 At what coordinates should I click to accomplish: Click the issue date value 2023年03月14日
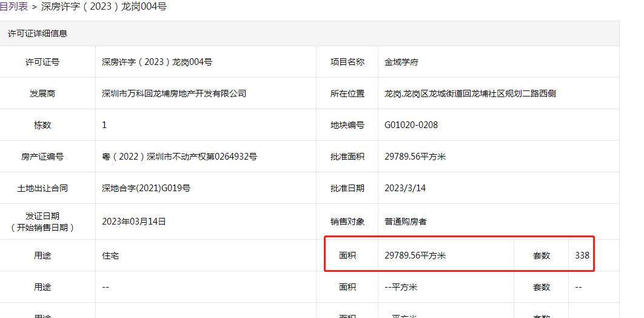[133, 222]
